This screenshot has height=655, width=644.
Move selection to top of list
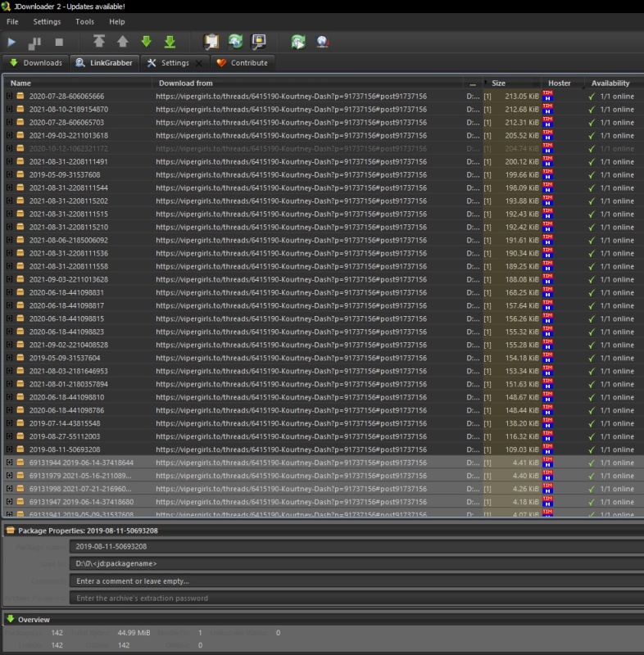tap(99, 41)
